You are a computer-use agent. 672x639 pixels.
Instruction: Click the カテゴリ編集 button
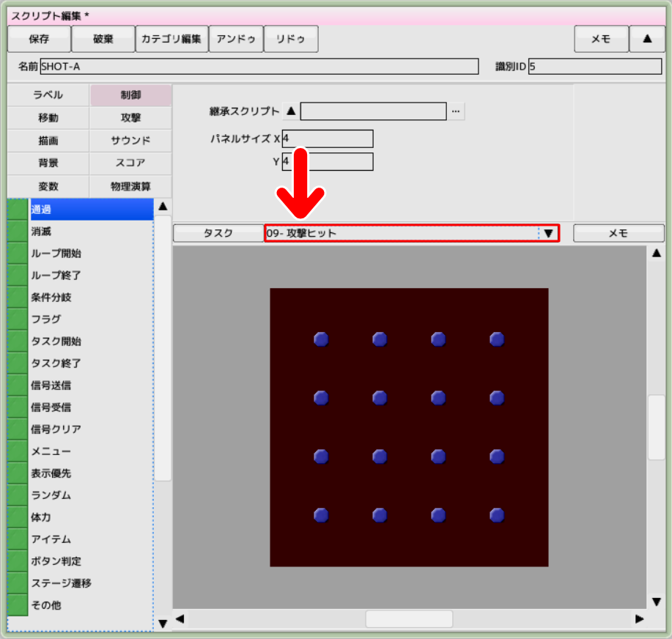171,39
